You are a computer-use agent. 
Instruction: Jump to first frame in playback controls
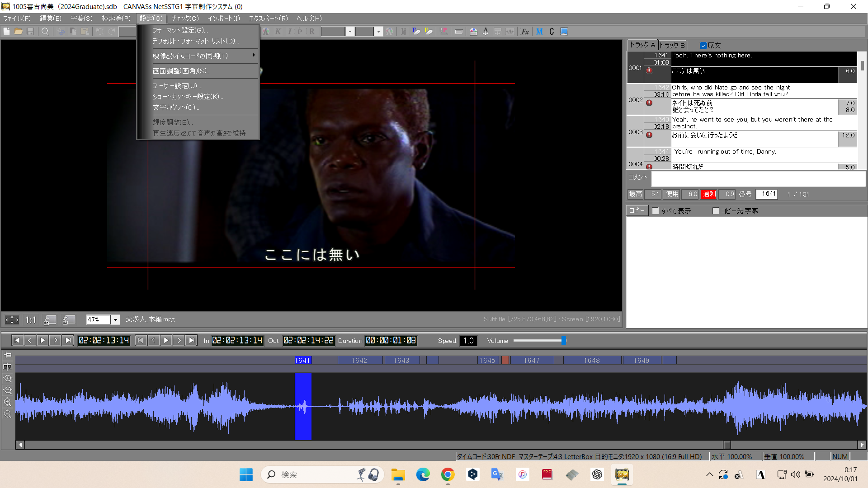coord(17,341)
